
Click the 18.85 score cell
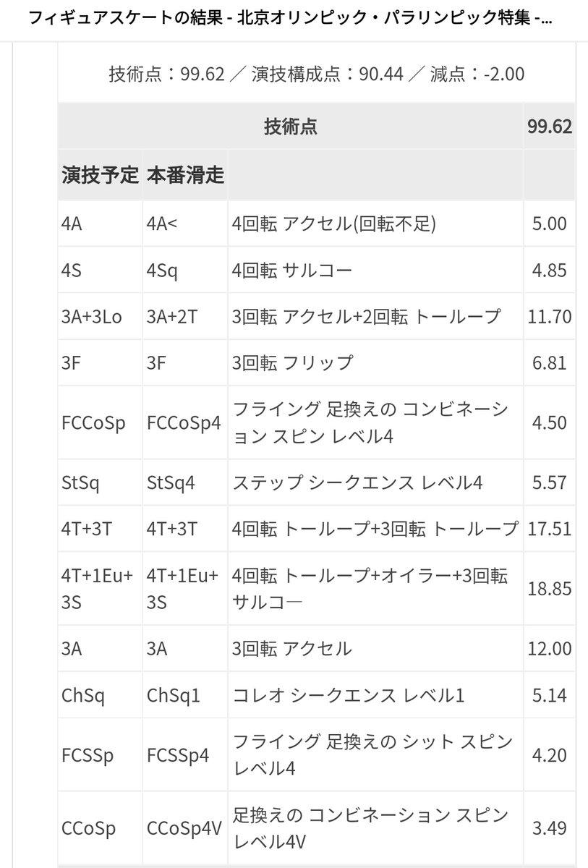point(550,589)
